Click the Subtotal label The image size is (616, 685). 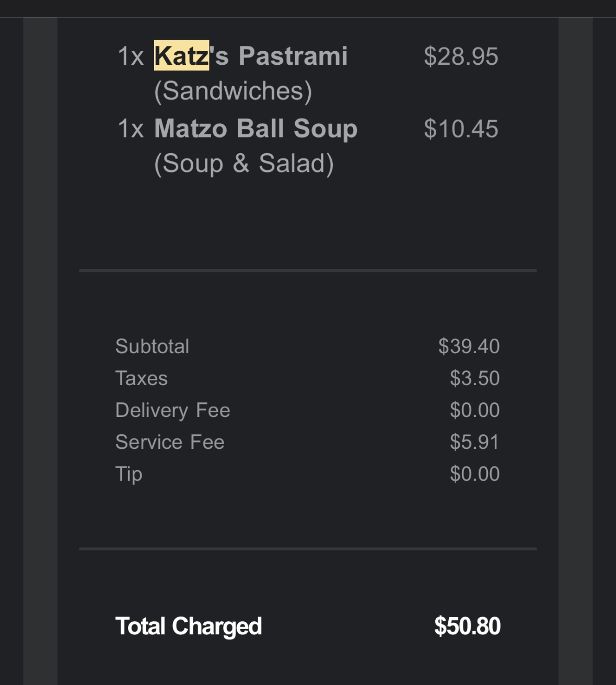pyautogui.click(x=152, y=346)
